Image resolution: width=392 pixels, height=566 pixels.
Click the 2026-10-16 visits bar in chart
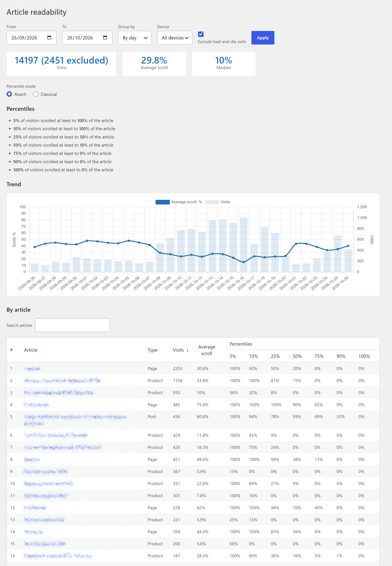(x=244, y=245)
